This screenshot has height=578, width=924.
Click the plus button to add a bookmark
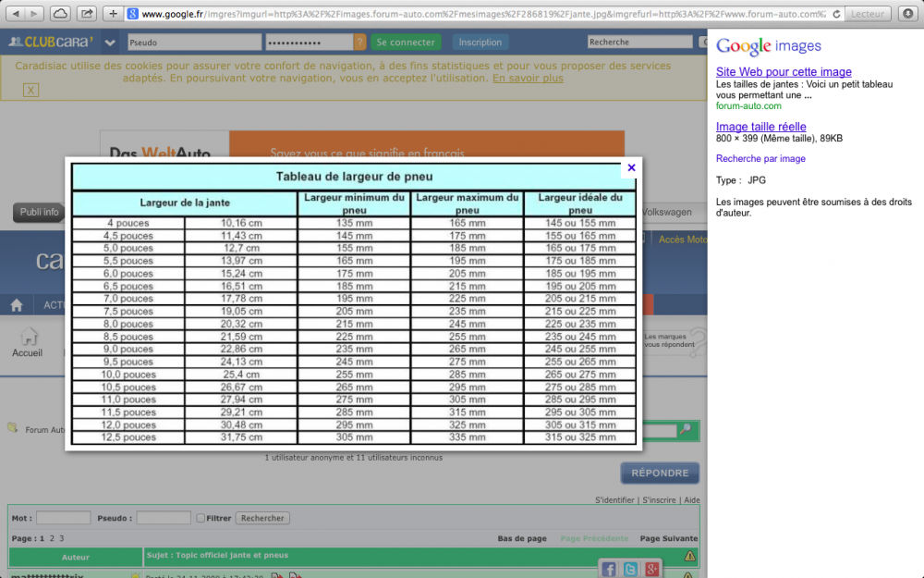click(113, 14)
